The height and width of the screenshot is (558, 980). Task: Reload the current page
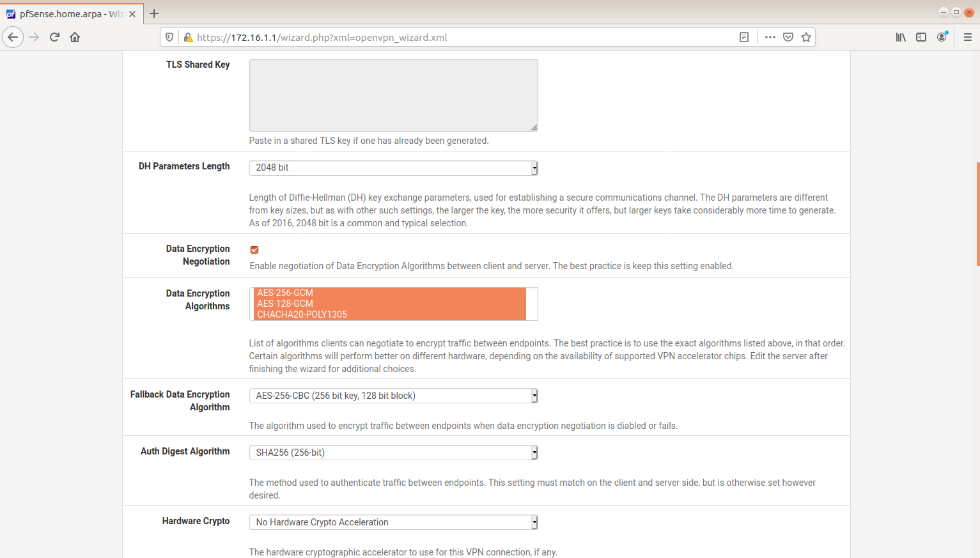click(x=54, y=37)
